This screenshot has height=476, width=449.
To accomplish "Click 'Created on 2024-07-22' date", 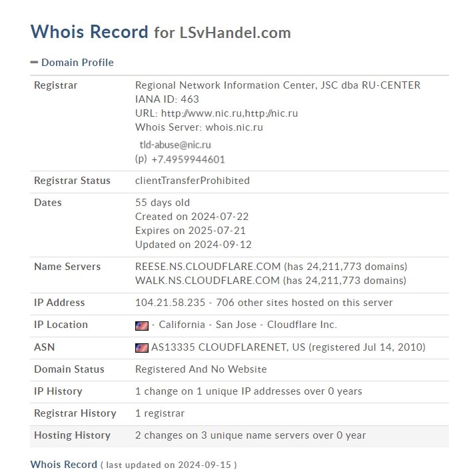I will pyautogui.click(x=192, y=217).
